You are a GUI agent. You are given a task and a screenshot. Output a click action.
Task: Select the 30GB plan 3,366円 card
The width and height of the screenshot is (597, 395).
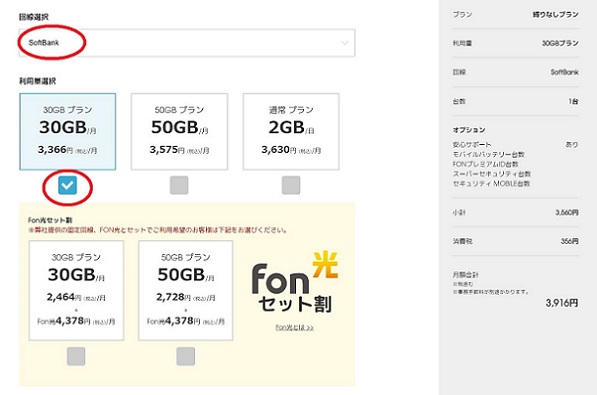pos(68,131)
